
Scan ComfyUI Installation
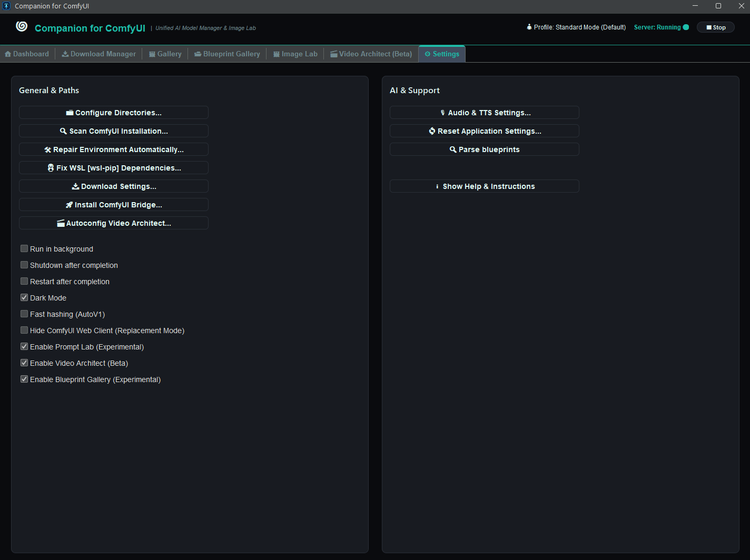pos(114,131)
